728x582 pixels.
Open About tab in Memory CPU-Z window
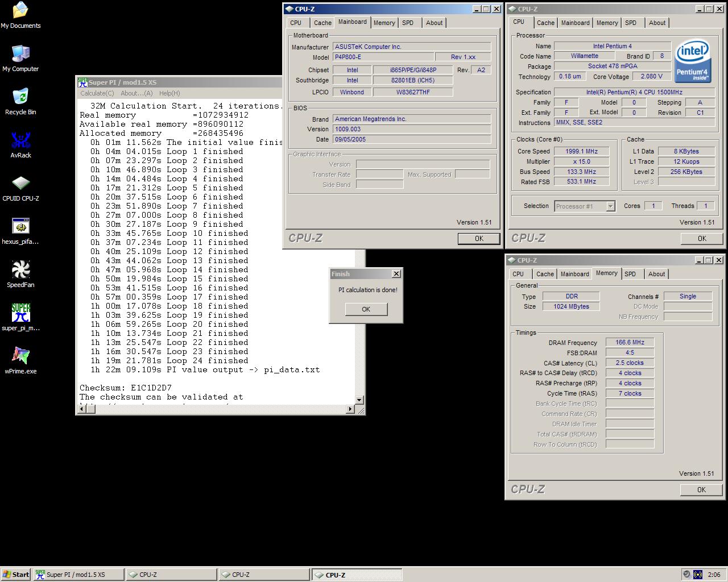(656, 274)
